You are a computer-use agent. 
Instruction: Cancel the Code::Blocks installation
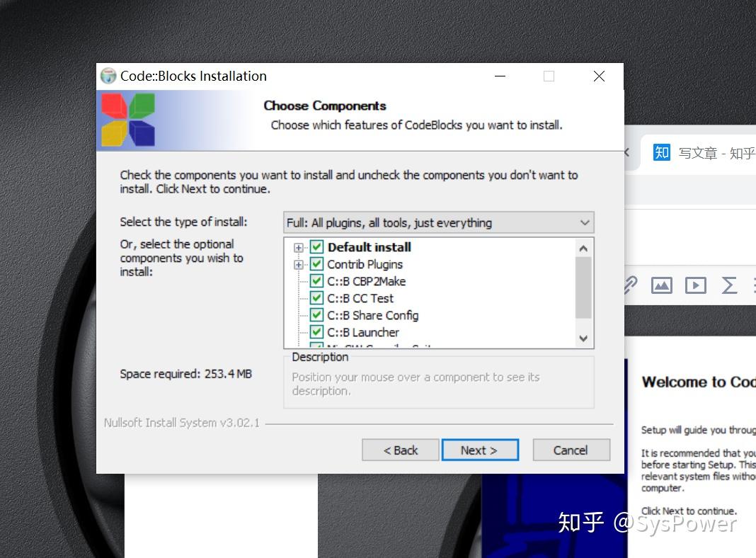click(x=571, y=450)
